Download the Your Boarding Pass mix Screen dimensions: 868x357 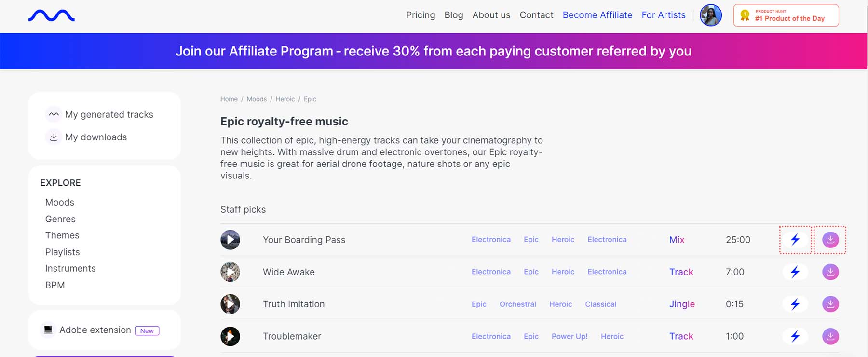pos(830,240)
